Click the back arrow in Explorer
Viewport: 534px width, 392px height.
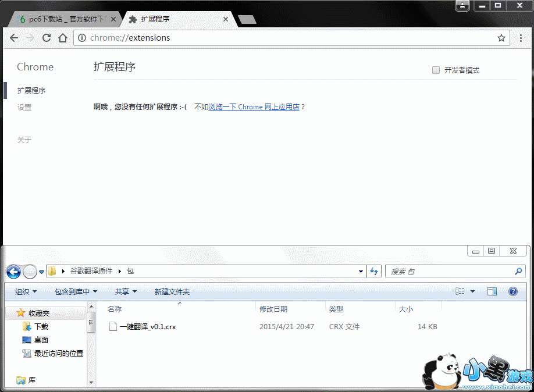coord(13,271)
